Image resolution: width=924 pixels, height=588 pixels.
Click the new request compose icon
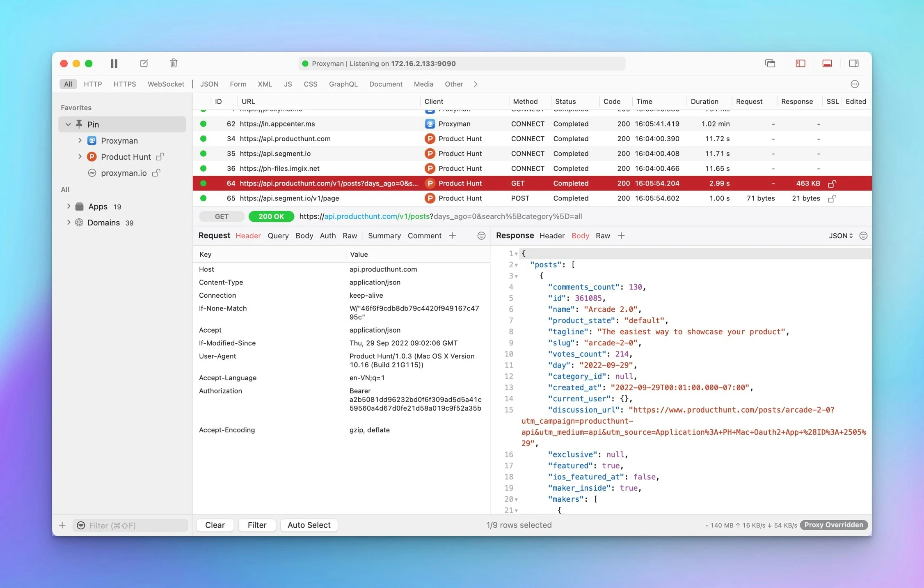pos(144,63)
